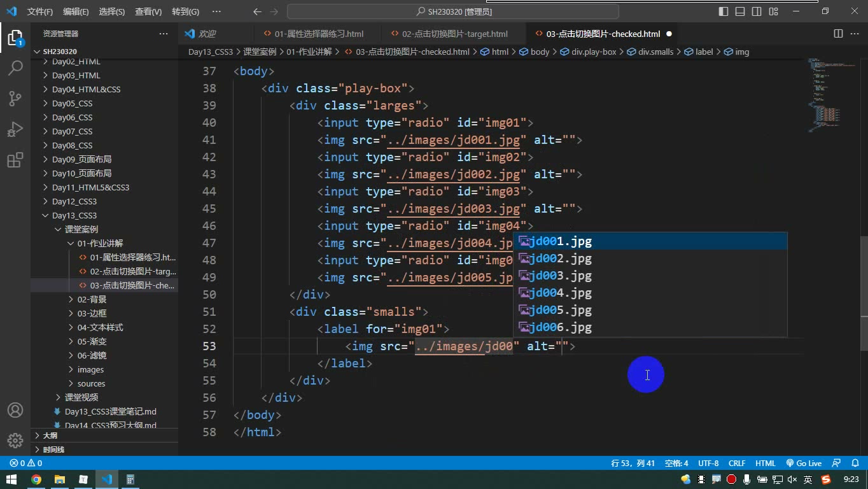Open the Accounts icon menu
Screen dimensions: 868x489
point(15,410)
